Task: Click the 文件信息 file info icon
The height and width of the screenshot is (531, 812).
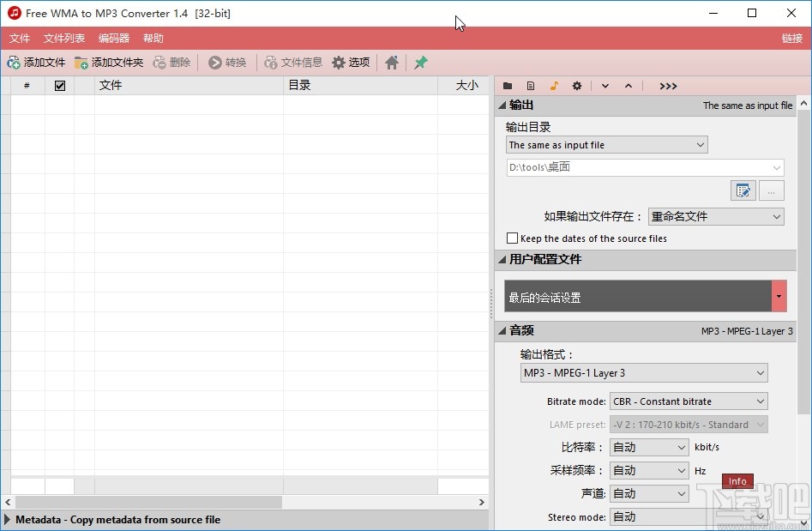Action: point(269,62)
